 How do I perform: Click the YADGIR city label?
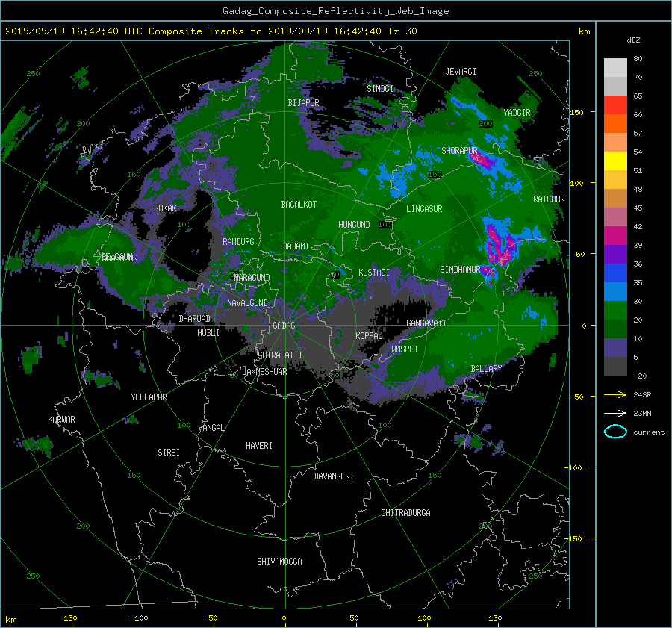tap(517, 113)
